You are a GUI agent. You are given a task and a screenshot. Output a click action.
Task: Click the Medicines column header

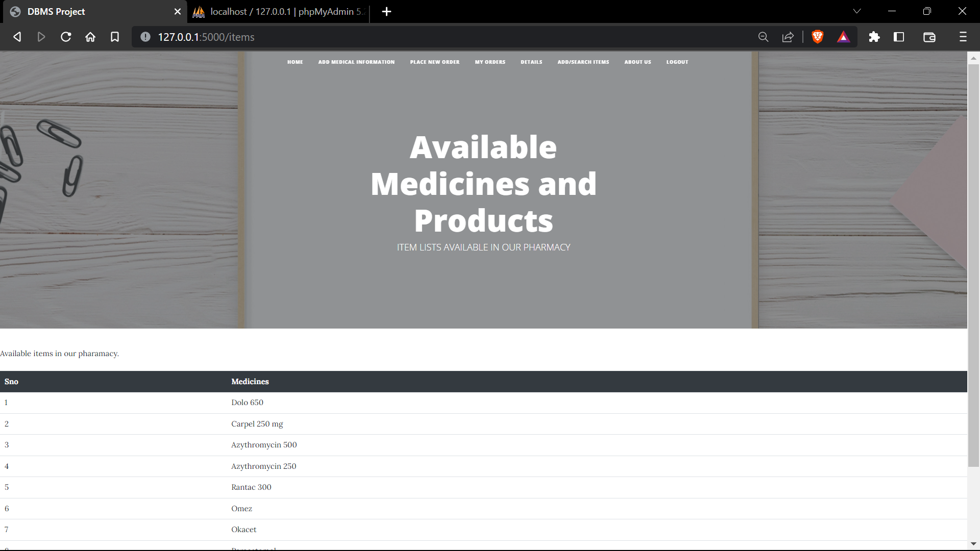(250, 382)
